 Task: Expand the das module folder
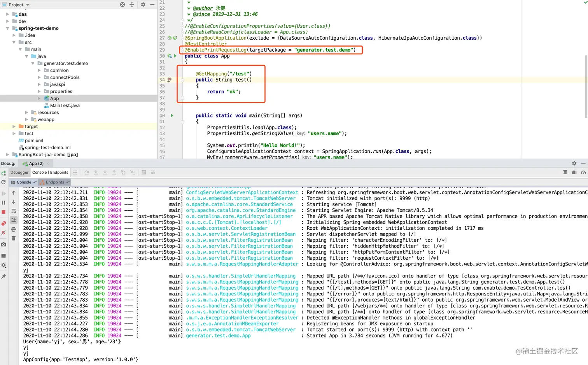(x=7, y=14)
